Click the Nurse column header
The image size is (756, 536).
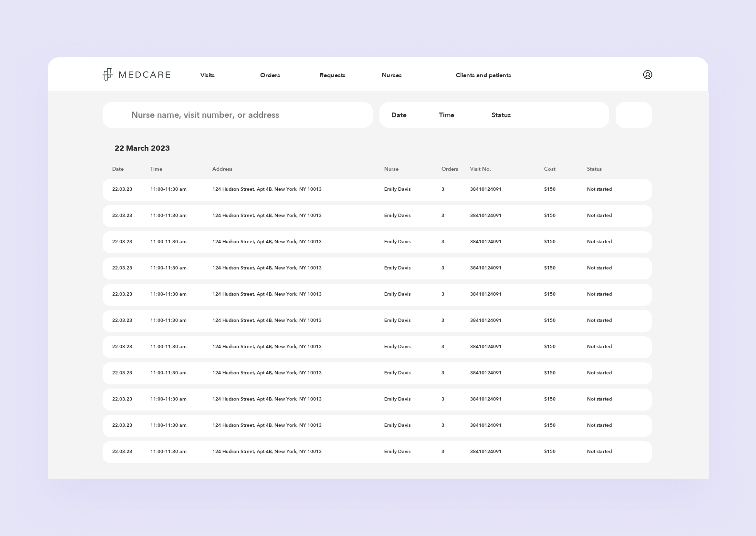point(391,169)
